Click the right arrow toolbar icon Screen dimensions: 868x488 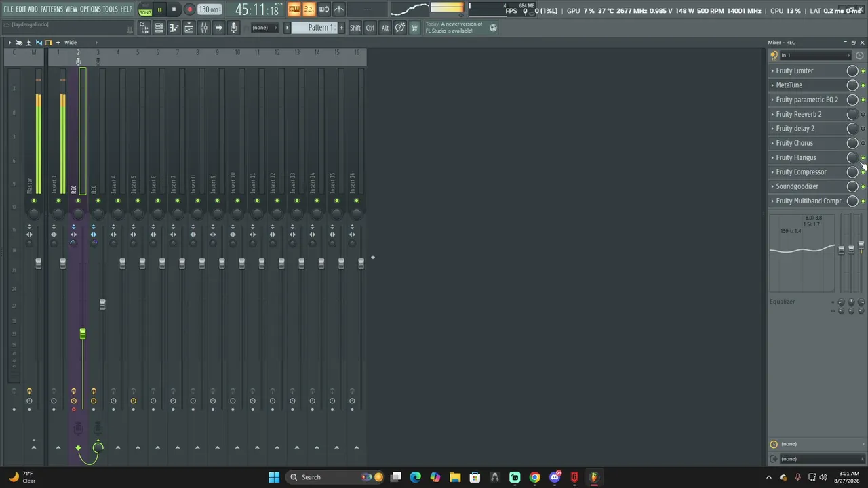218,28
